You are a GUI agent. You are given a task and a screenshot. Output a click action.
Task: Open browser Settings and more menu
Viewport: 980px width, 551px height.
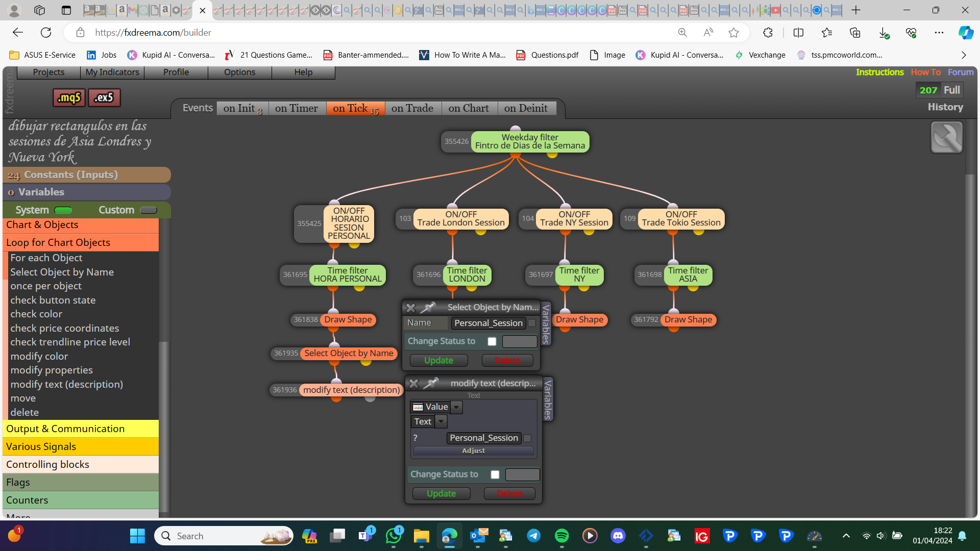pyautogui.click(x=939, y=33)
